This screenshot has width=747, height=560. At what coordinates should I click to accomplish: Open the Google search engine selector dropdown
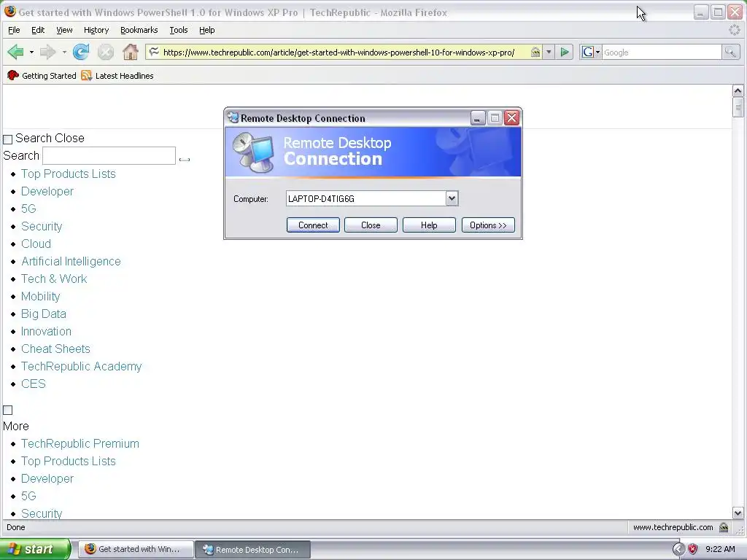(590, 52)
